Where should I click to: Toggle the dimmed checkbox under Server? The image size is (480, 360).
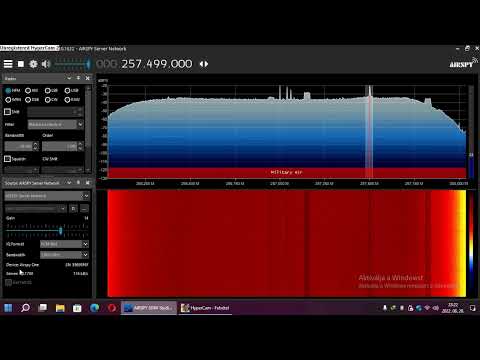[8, 282]
